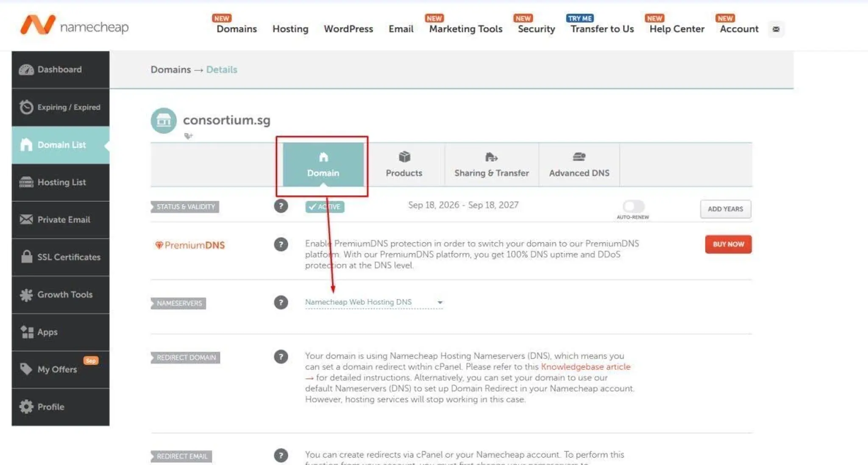Open the Marketing Tools menu
The width and height of the screenshot is (868, 465).
coord(466,29)
